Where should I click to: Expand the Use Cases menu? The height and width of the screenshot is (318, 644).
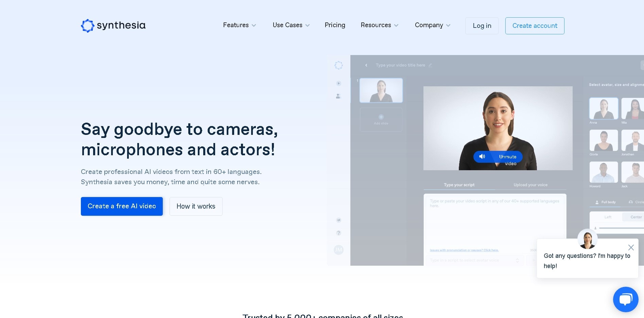click(291, 25)
